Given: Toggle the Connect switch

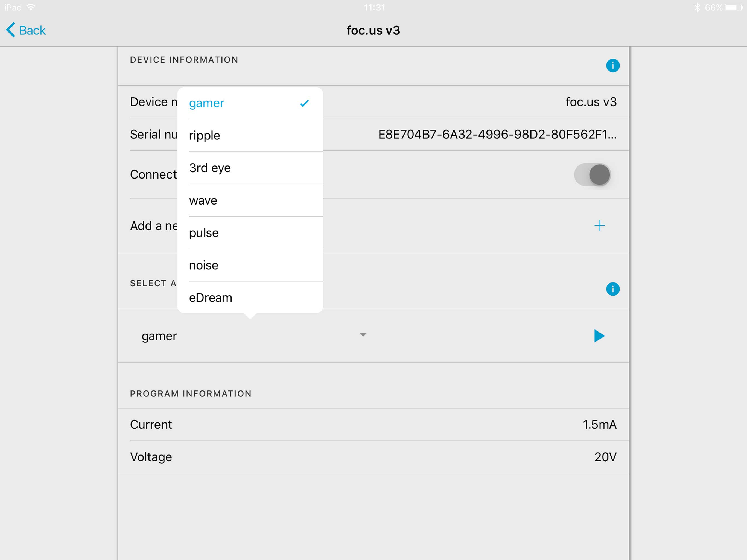Looking at the screenshot, I should click(x=592, y=175).
